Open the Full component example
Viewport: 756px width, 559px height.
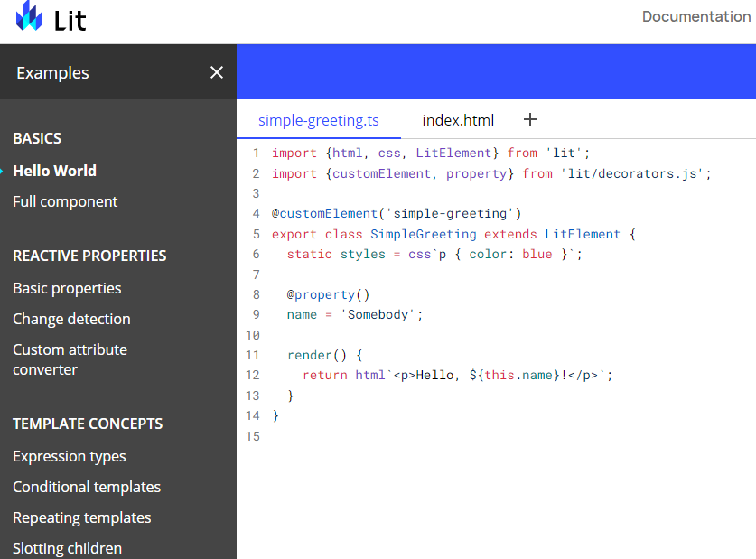point(65,201)
